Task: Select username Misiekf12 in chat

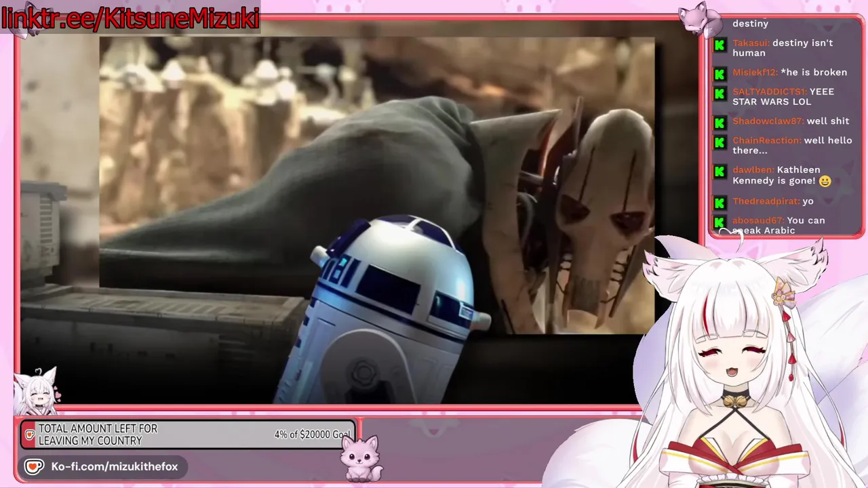Action: click(754, 72)
